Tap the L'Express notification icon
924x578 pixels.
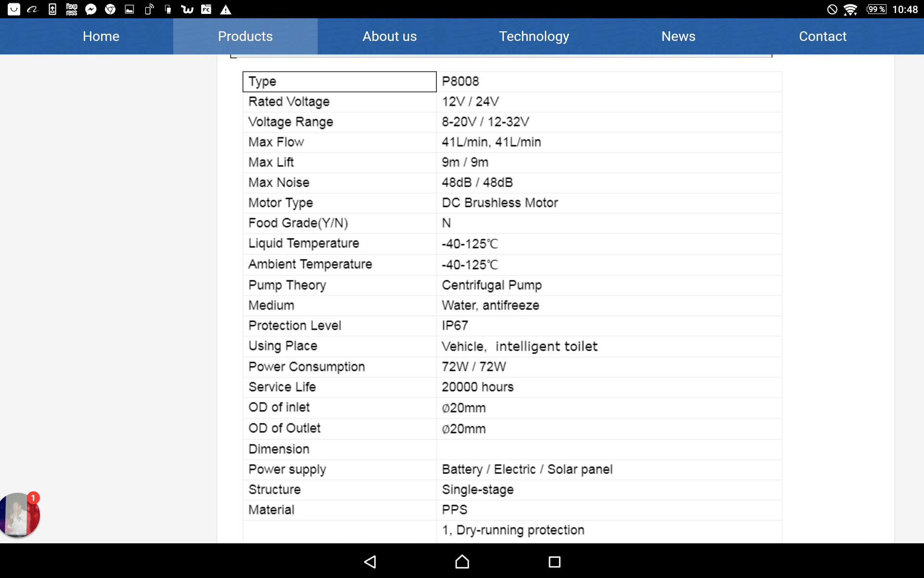tap(71, 9)
